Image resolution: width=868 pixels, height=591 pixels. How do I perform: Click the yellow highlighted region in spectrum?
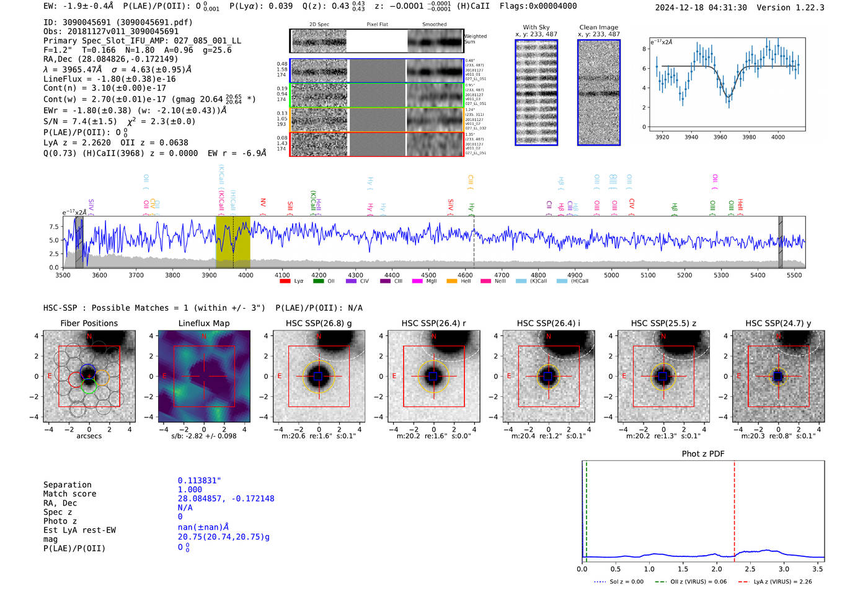232,242
